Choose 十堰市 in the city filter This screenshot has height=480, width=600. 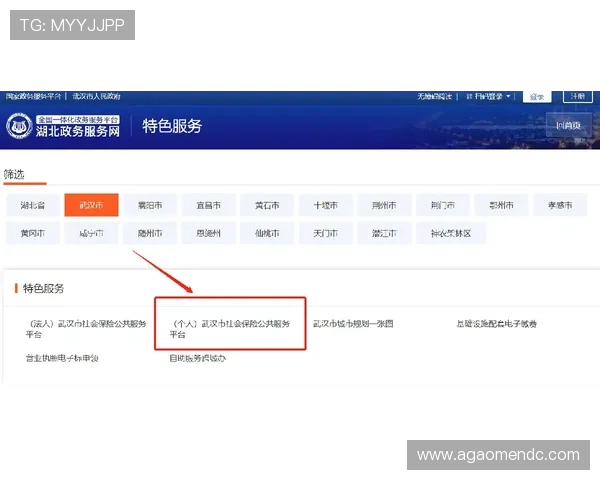[326, 205]
